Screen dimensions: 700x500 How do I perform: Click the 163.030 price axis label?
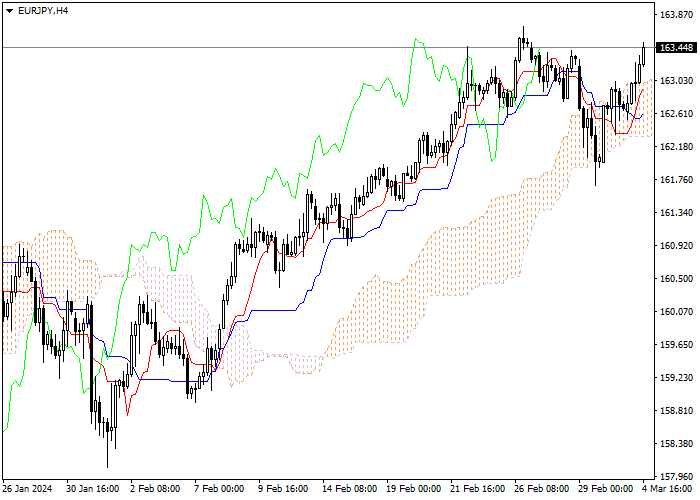(676, 80)
